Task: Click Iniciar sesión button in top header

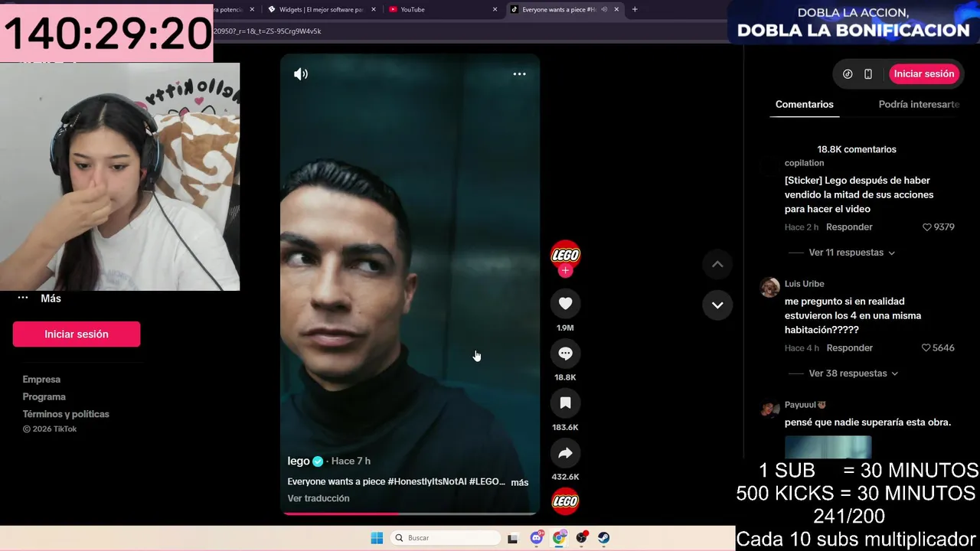Action: [x=924, y=74]
